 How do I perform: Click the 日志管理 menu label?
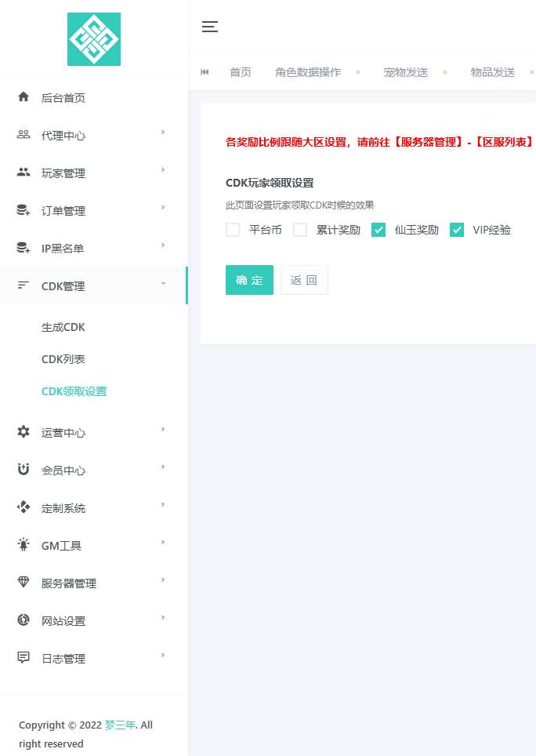coord(63,659)
